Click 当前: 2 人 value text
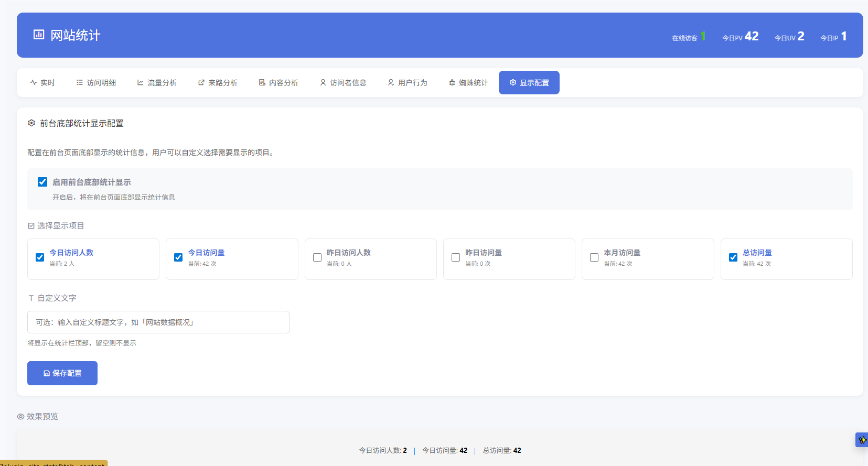Screen dimensions: 868x466 [x=62, y=264]
